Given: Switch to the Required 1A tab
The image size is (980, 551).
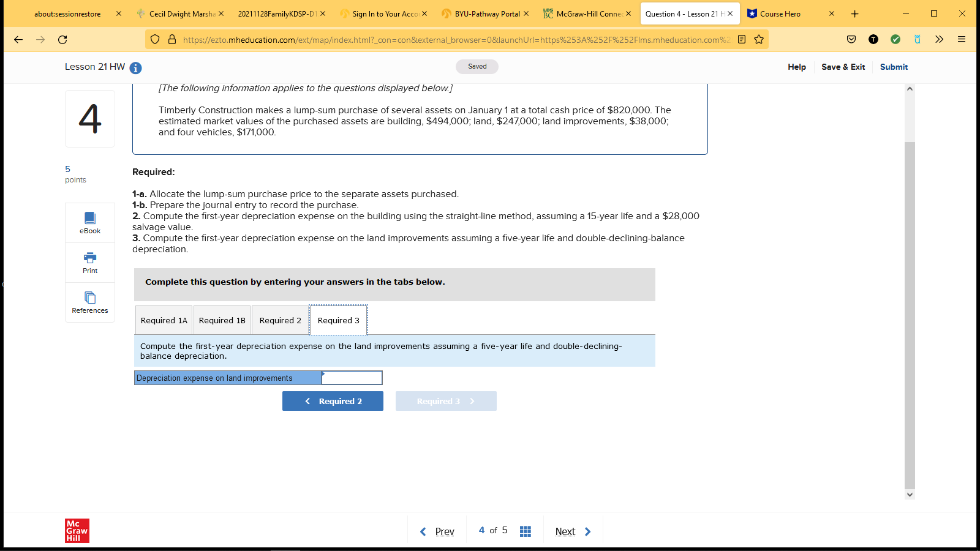Looking at the screenshot, I should pyautogui.click(x=164, y=320).
